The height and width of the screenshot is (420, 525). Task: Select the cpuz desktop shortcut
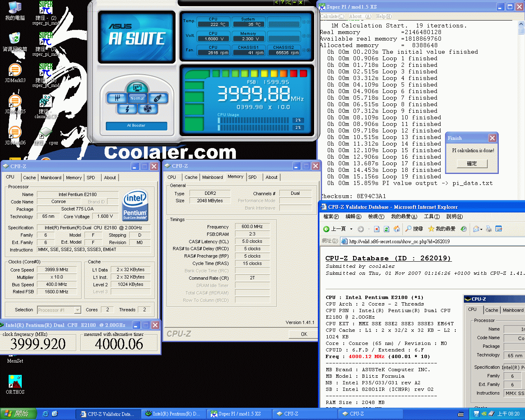pos(46,136)
